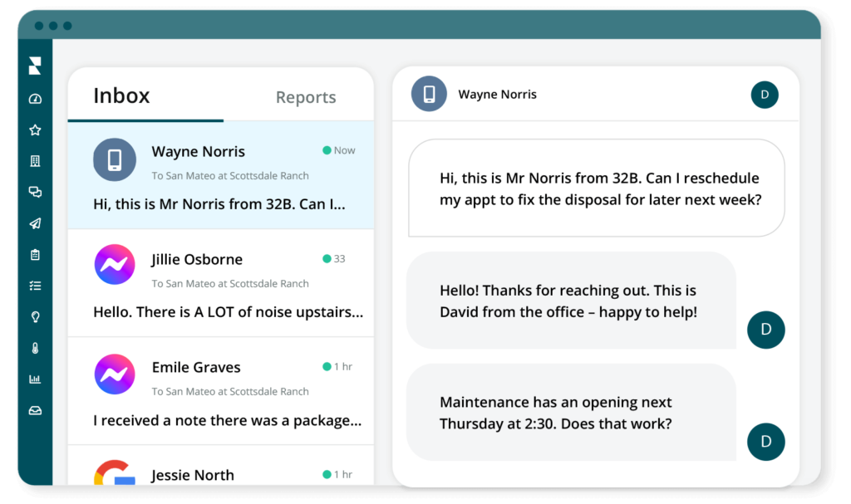Select the bar chart analytics icon

click(34, 378)
